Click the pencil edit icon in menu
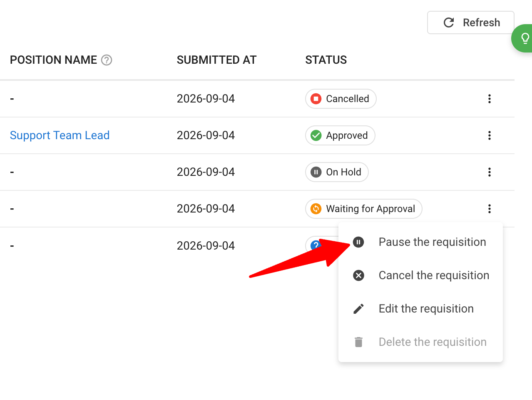The width and height of the screenshot is (532, 400). tap(358, 309)
